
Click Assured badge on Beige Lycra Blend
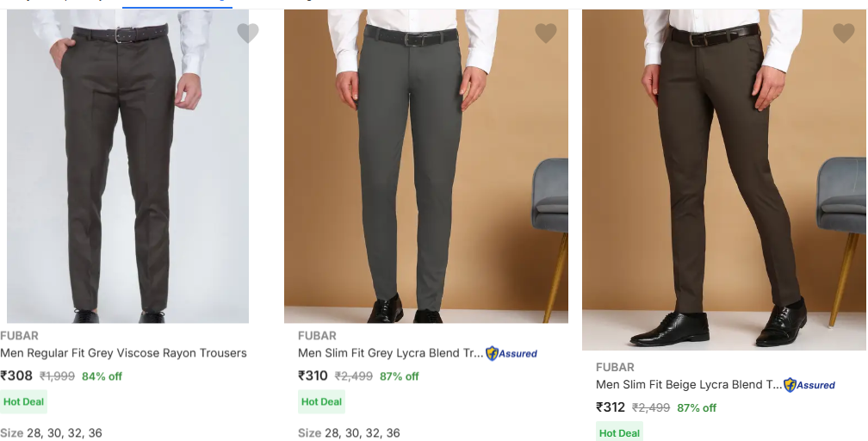(x=809, y=385)
